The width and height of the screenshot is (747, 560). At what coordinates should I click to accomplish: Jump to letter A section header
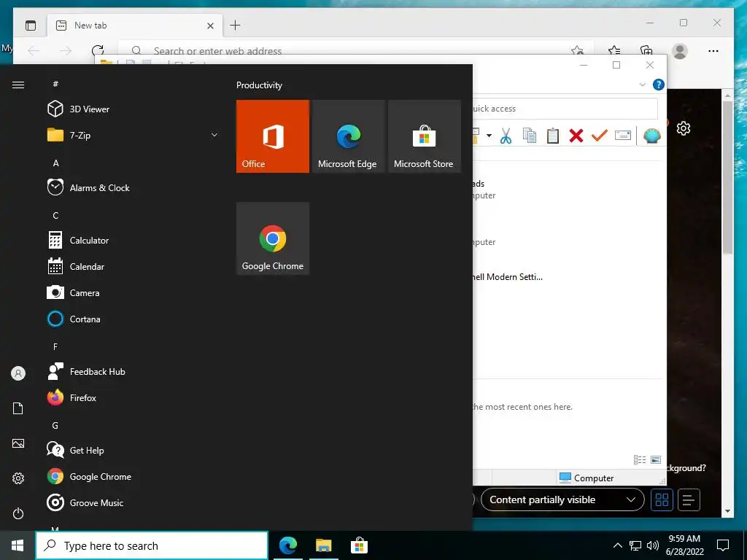[55, 163]
